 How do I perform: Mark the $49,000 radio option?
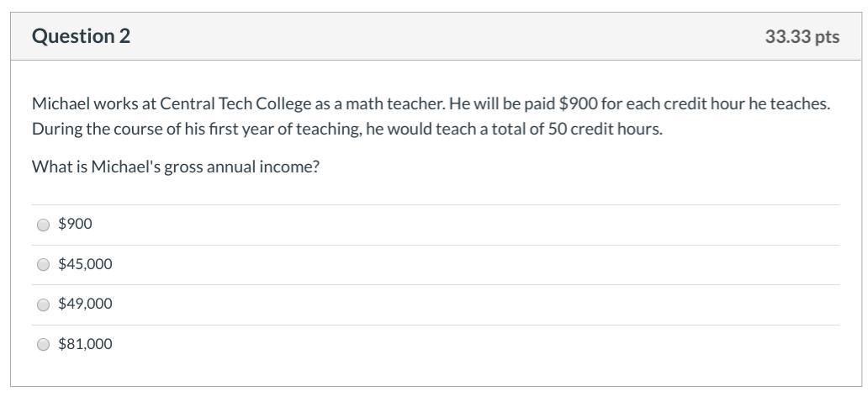(43, 304)
